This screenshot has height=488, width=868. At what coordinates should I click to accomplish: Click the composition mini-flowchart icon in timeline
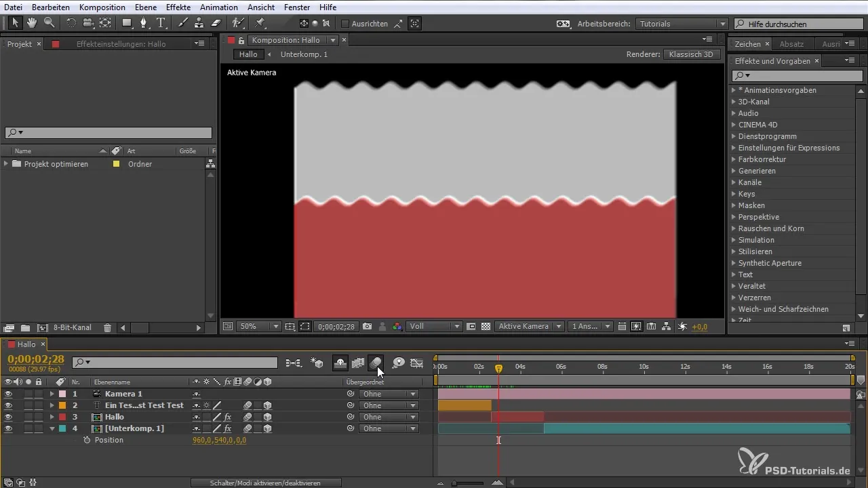(x=294, y=363)
